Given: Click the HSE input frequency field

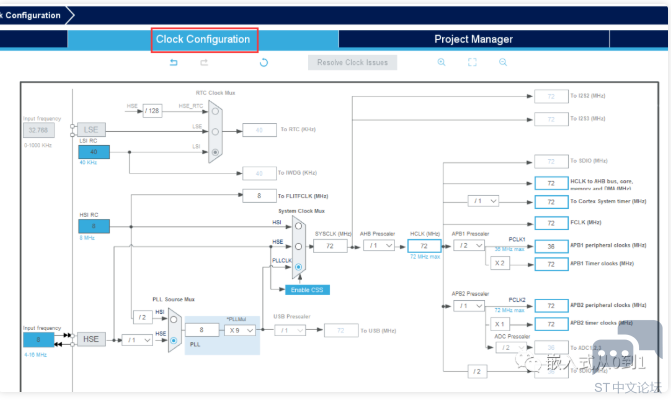Looking at the screenshot, I should (39, 340).
